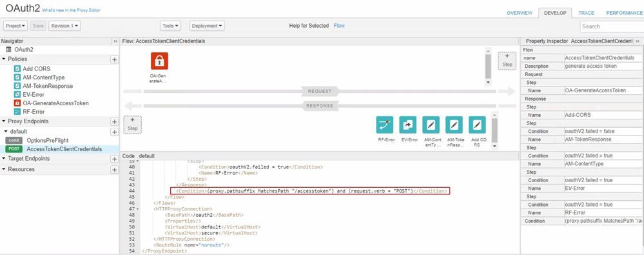
Task: Select the Add CORS step icon in response flow
Action: click(x=477, y=125)
